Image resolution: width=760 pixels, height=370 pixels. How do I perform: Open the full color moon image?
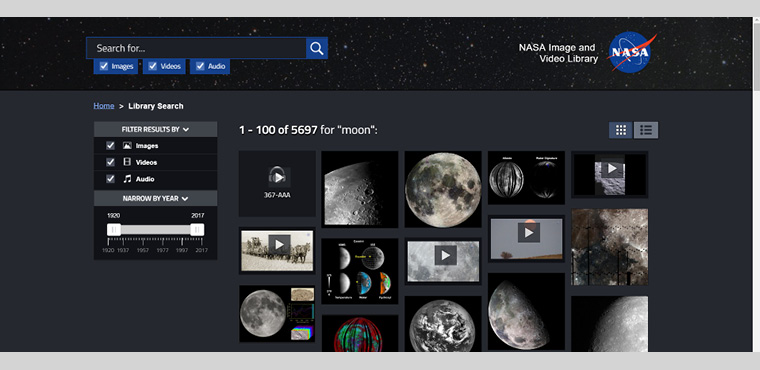coord(443,189)
